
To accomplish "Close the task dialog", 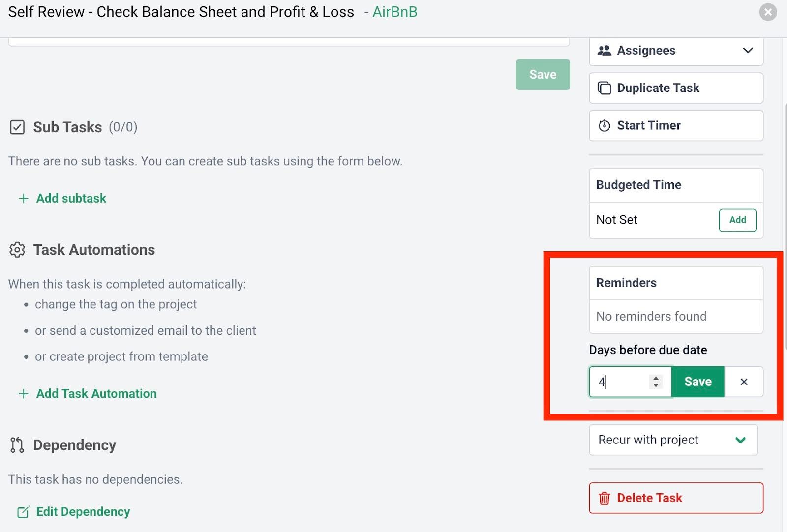I will point(768,12).
